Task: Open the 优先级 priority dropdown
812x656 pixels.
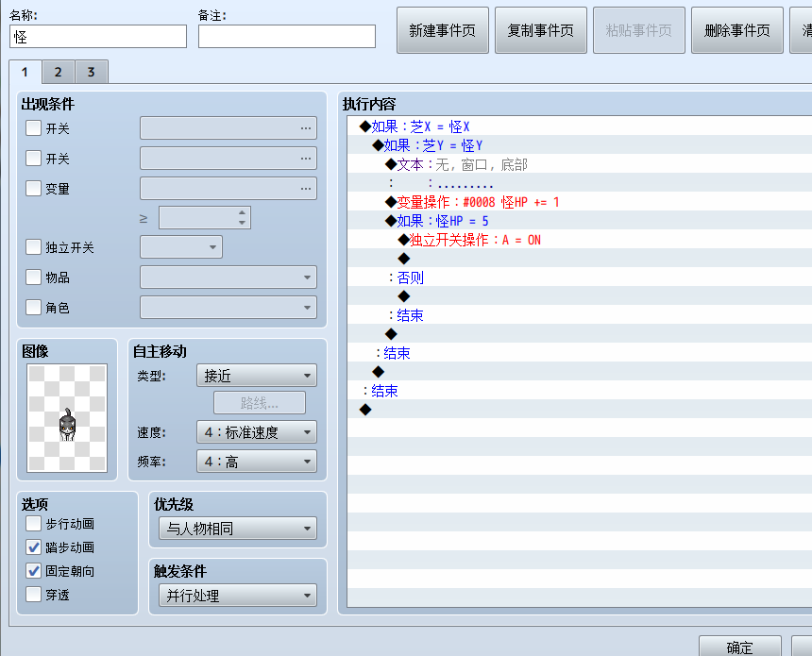Action: [x=238, y=529]
